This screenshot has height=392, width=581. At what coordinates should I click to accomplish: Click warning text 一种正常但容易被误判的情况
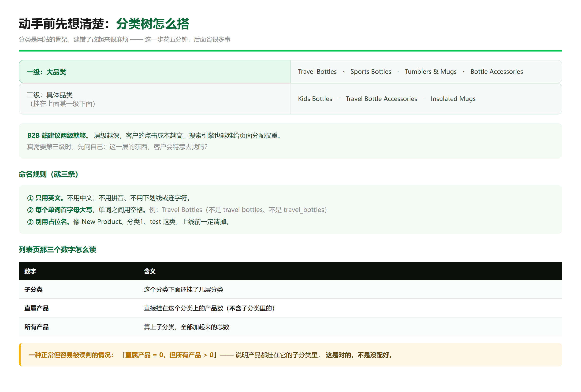(x=71, y=355)
